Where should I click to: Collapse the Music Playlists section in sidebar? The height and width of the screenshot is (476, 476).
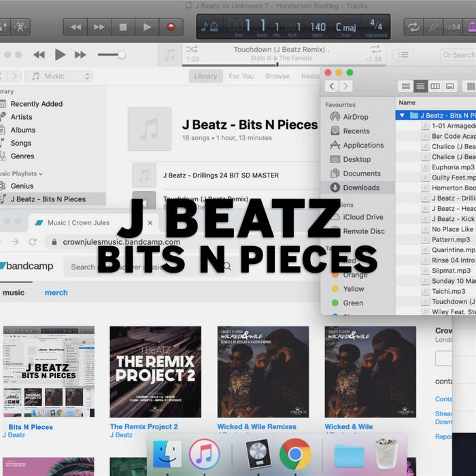click(41, 173)
